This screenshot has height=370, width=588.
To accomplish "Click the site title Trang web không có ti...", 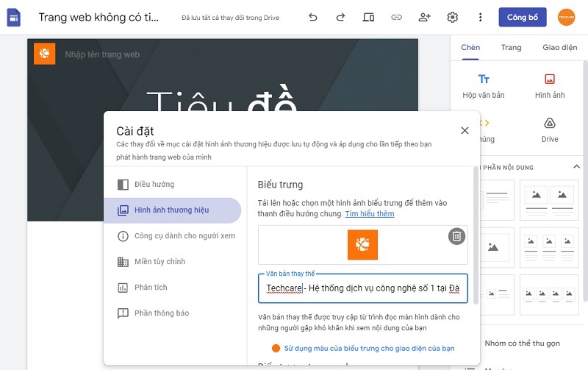I will tap(98, 17).
